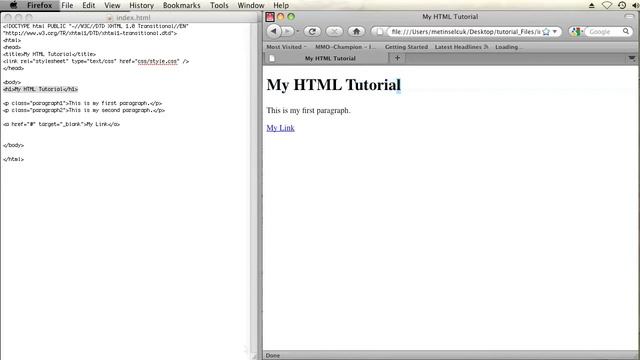
Task: Open the Google search engine selector
Action: point(577,32)
